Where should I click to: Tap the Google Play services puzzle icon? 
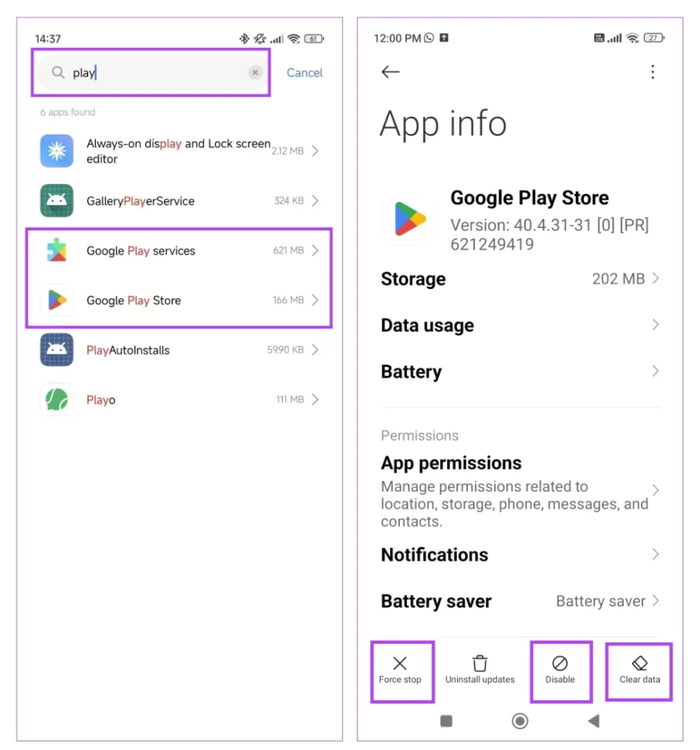pos(57,250)
